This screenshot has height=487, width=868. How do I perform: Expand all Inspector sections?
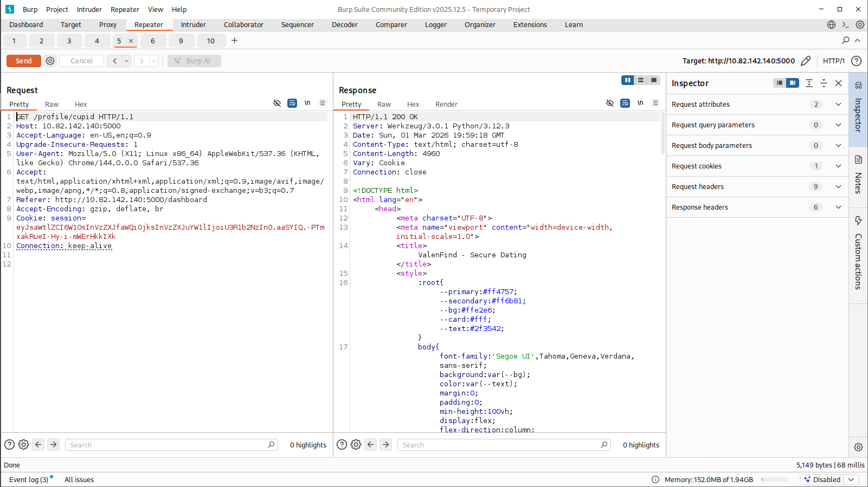tap(809, 83)
